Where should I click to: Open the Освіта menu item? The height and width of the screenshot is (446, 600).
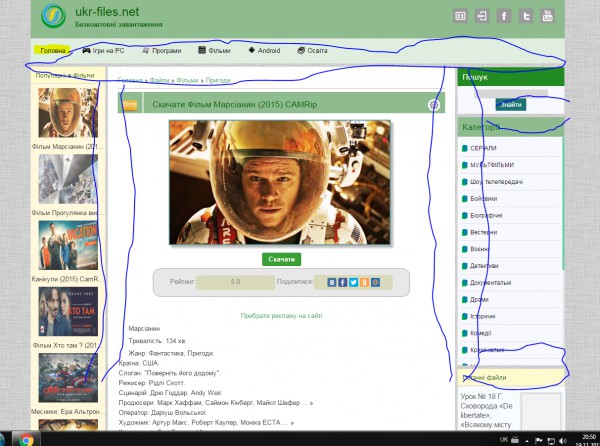pos(312,50)
